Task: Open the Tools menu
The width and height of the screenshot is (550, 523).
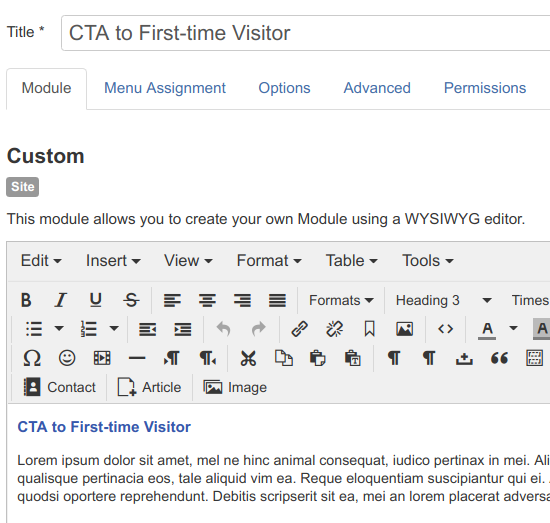Action: [x=428, y=261]
